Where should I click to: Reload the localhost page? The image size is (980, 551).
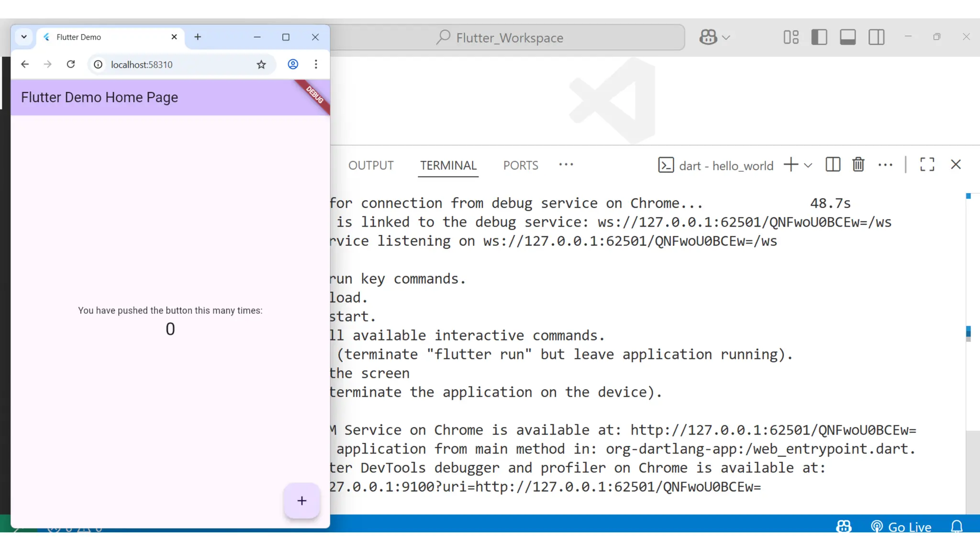(x=71, y=64)
